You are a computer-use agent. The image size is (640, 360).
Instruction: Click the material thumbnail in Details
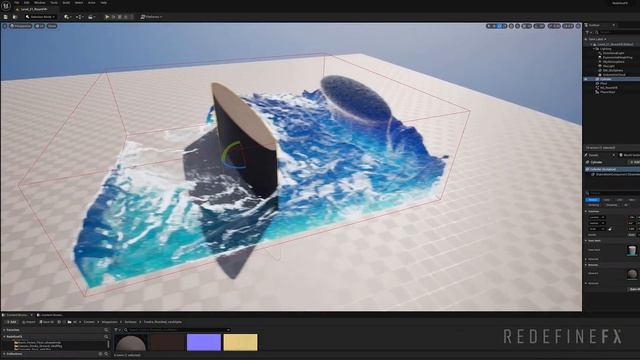(x=632, y=273)
